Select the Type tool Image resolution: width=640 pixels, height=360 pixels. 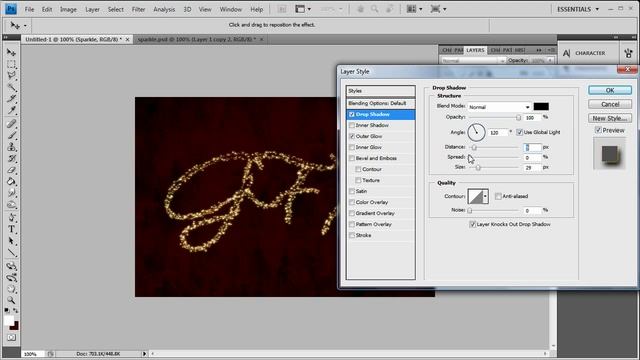click(x=11, y=229)
